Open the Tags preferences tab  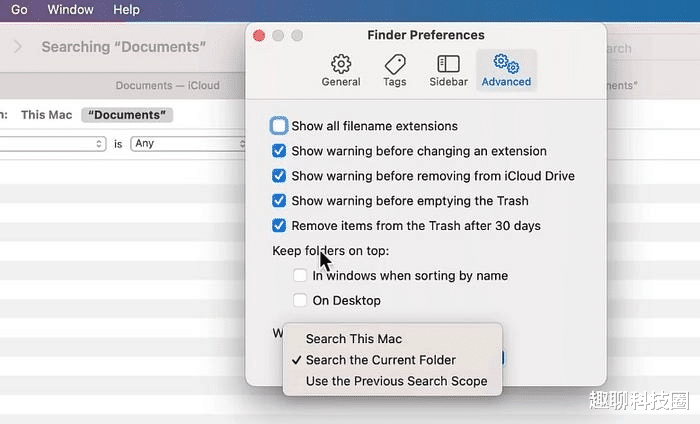click(395, 71)
